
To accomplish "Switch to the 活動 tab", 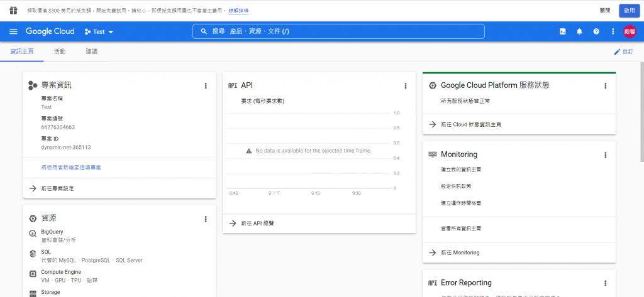I will (60, 51).
